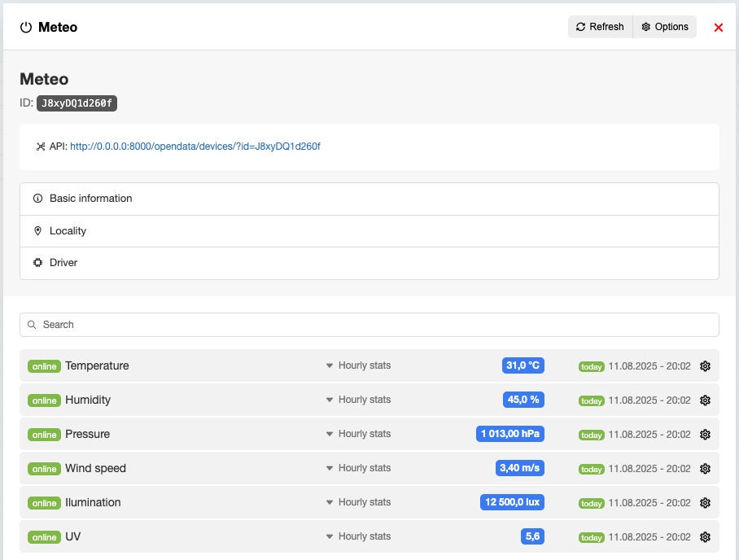Click the 31,0 °C temperature value badge
739x560 pixels.
click(523, 365)
